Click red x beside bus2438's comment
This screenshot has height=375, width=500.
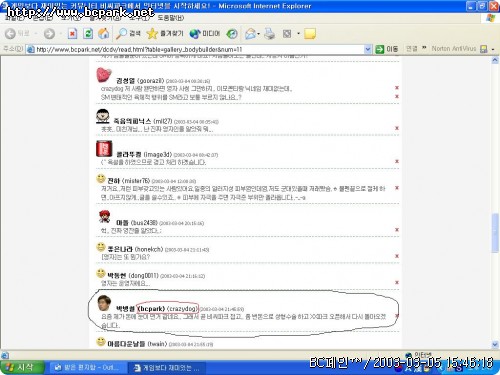pyautogui.click(x=397, y=230)
